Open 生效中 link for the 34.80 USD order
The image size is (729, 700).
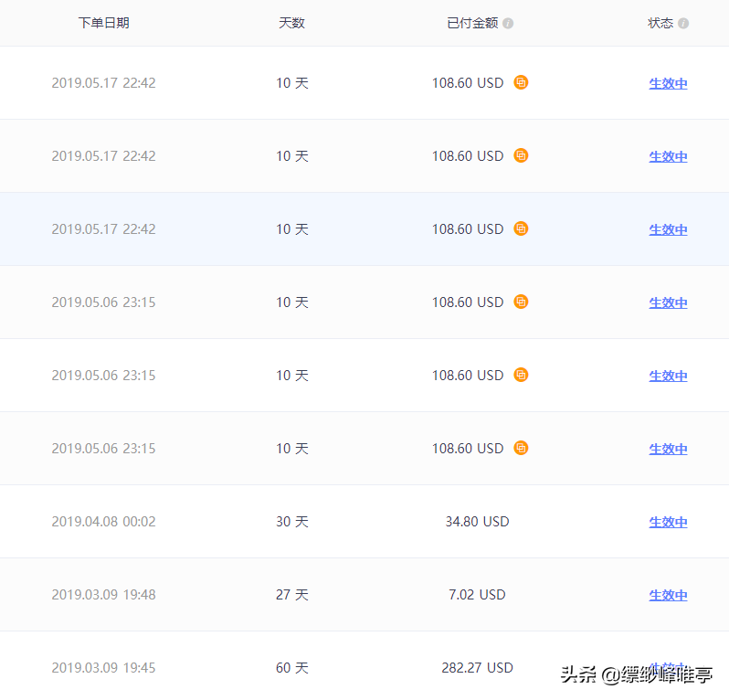(x=668, y=523)
